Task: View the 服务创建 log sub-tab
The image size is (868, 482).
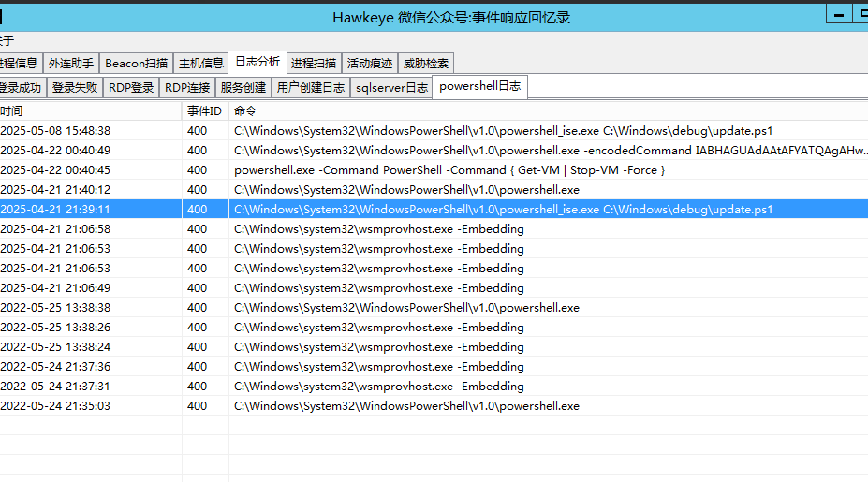Action: (x=243, y=88)
